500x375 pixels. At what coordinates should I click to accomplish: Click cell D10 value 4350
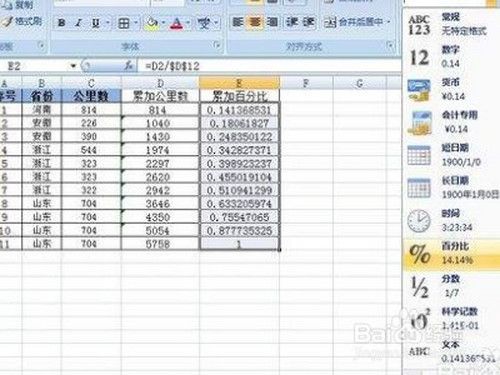160,217
